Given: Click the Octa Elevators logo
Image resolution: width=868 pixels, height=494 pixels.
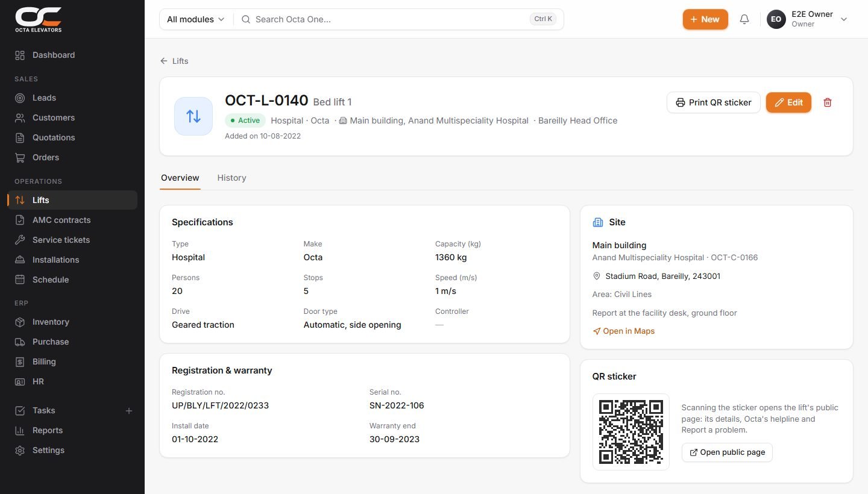Looking at the screenshot, I should (x=39, y=19).
